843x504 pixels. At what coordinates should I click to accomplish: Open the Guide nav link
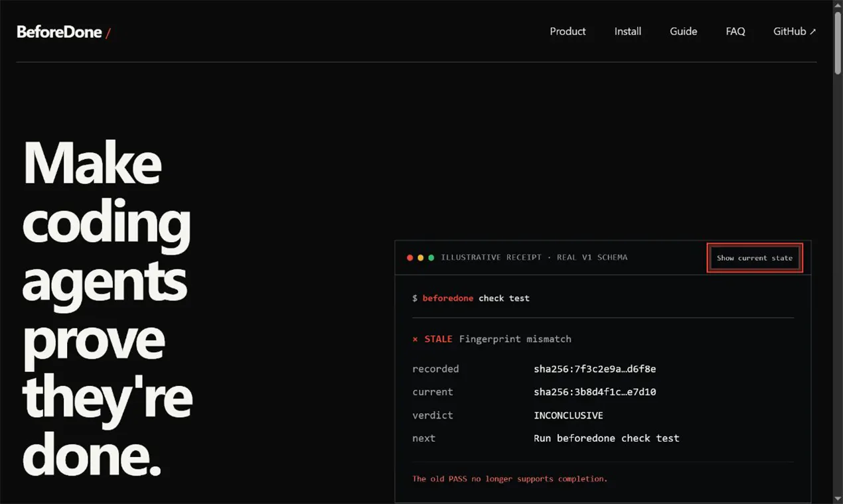point(683,31)
